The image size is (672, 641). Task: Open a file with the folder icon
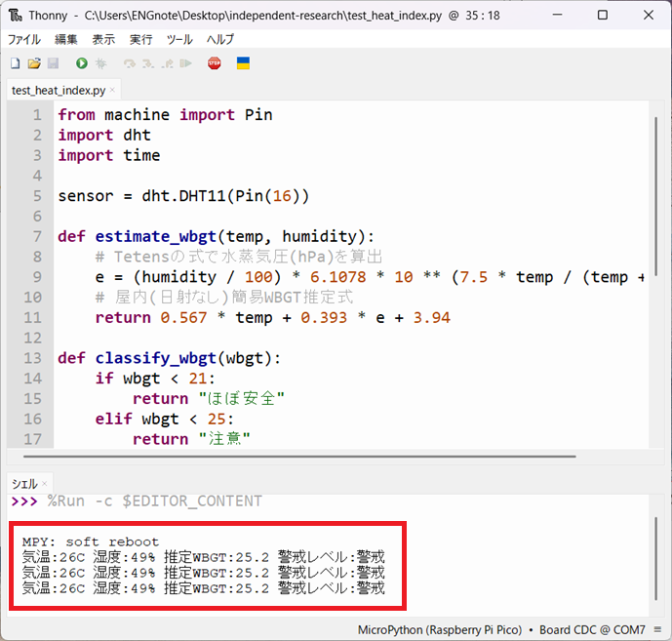34,63
